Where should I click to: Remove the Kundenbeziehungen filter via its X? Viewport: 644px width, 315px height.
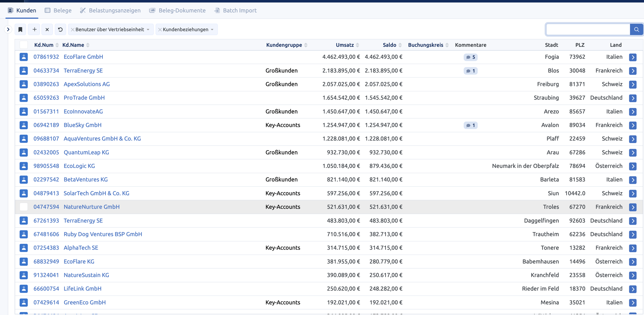click(160, 30)
